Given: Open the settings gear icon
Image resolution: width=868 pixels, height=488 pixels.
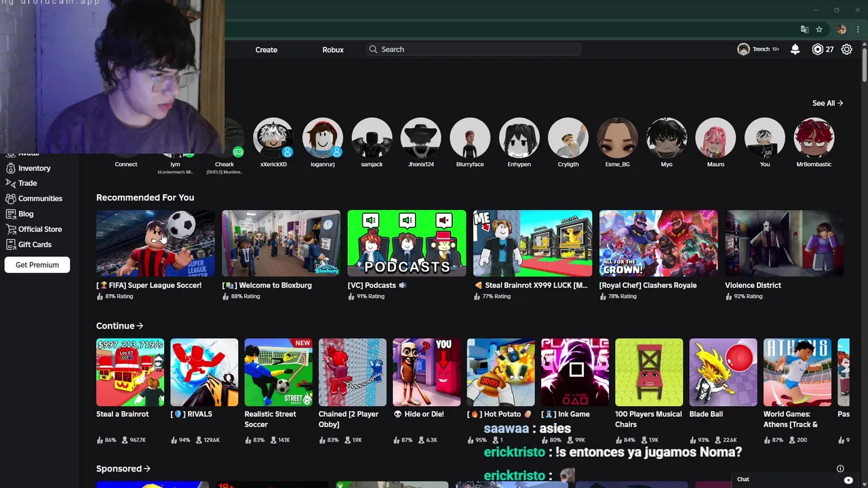Looking at the screenshot, I should [x=846, y=49].
